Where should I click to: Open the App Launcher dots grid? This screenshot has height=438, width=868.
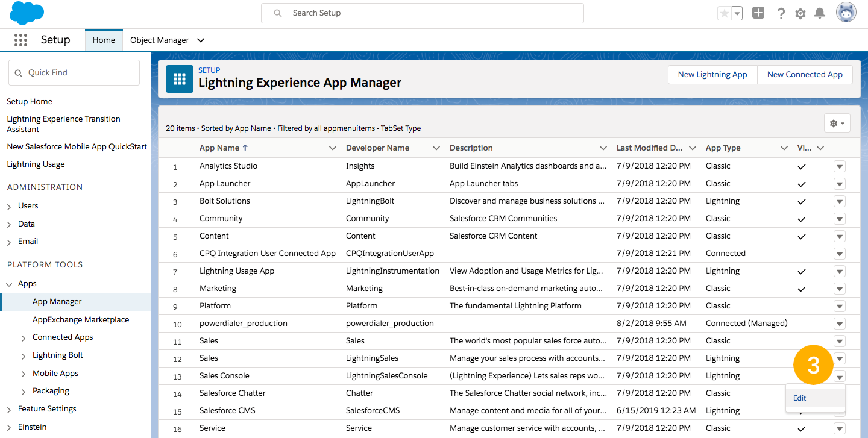(x=20, y=40)
